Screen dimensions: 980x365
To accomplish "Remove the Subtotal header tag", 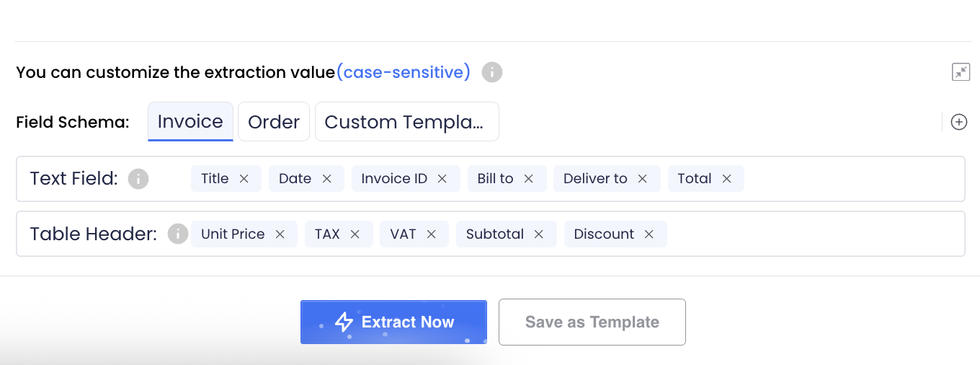I will [x=539, y=234].
